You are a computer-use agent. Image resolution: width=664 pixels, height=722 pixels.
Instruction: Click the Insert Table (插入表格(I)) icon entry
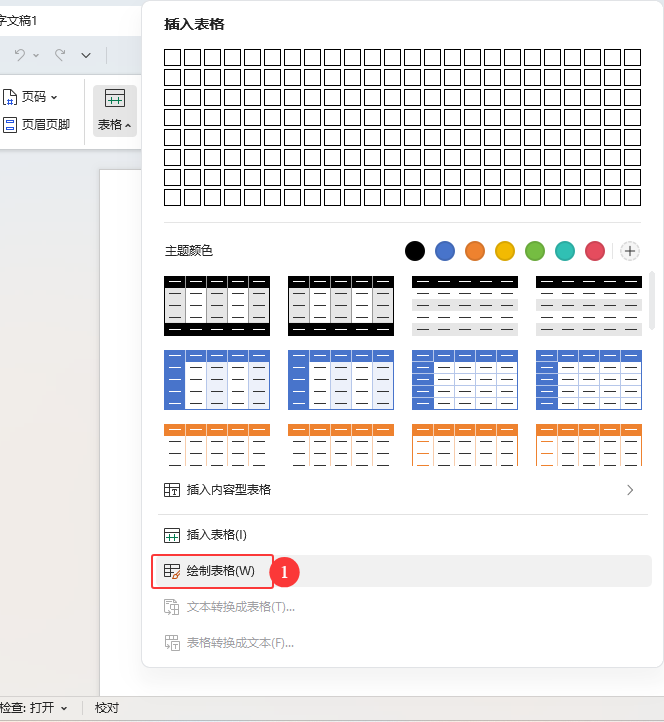click(x=172, y=535)
